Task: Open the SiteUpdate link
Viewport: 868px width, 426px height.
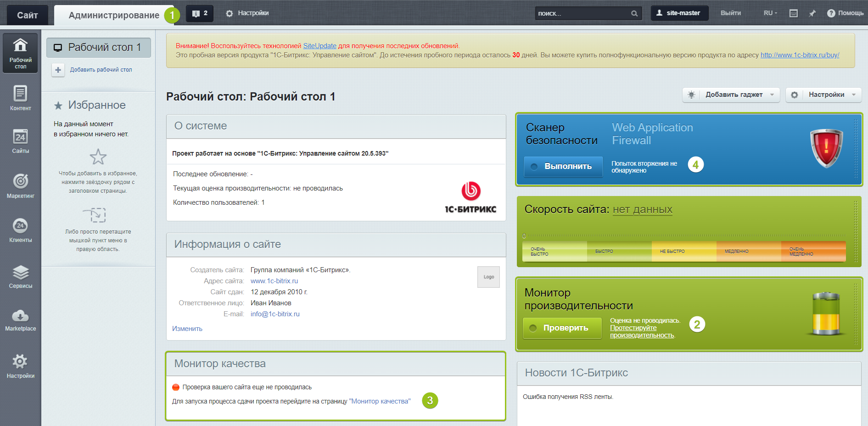Action: [319, 46]
